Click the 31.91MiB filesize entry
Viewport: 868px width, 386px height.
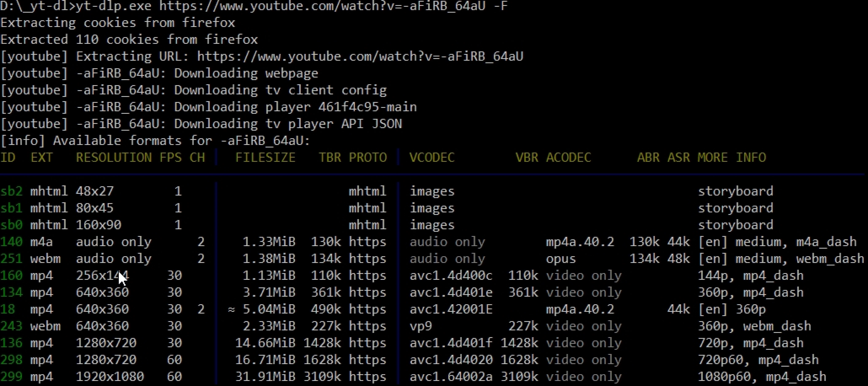[265, 377]
